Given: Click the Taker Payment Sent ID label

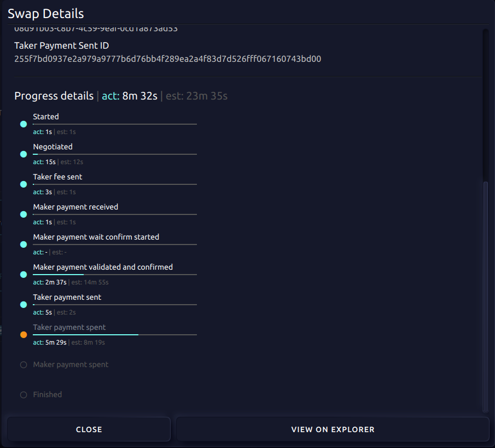Looking at the screenshot, I should pyautogui.click(x=62, y=46).
